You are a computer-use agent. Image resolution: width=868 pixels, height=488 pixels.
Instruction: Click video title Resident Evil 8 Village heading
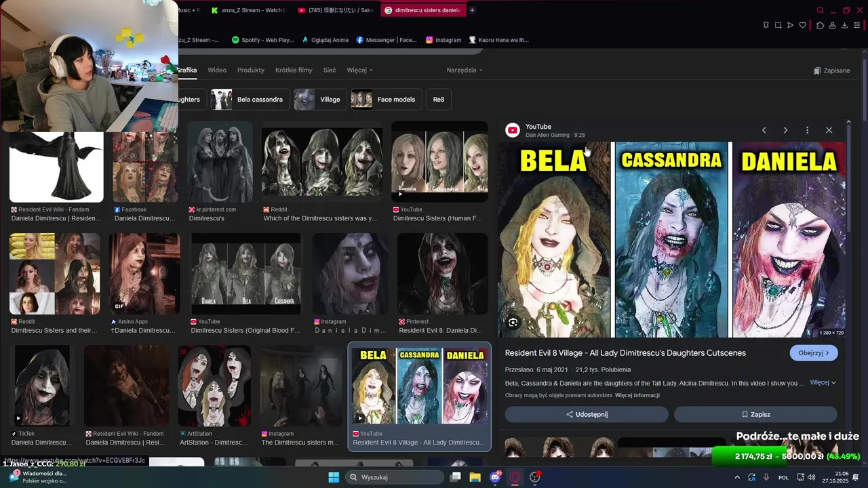tap(625, 352)
